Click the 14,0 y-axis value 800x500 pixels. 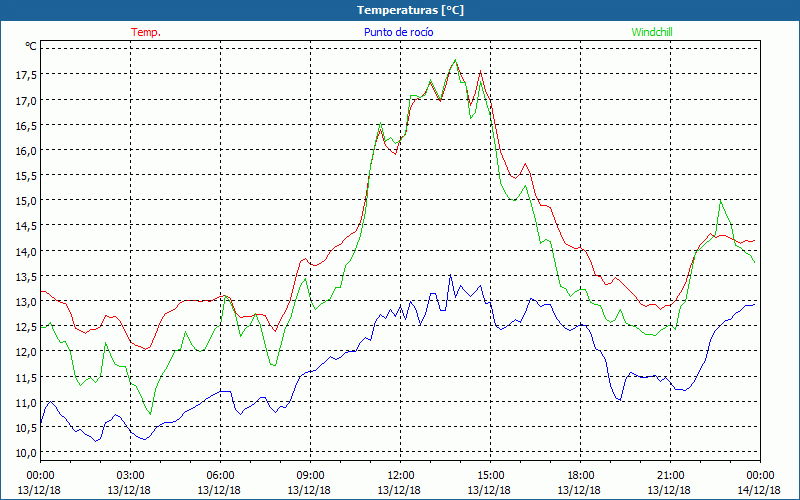(x=26, y=252)
